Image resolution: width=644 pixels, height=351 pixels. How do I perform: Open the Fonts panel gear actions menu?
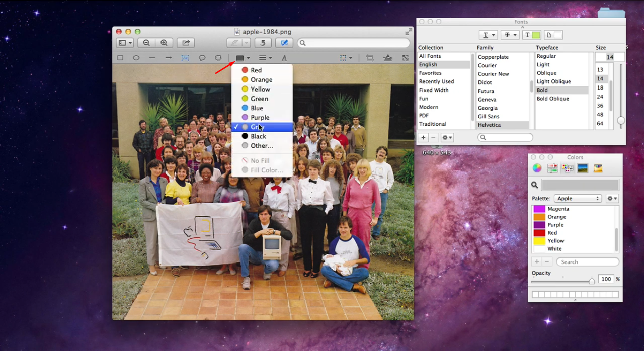[447, 137]
